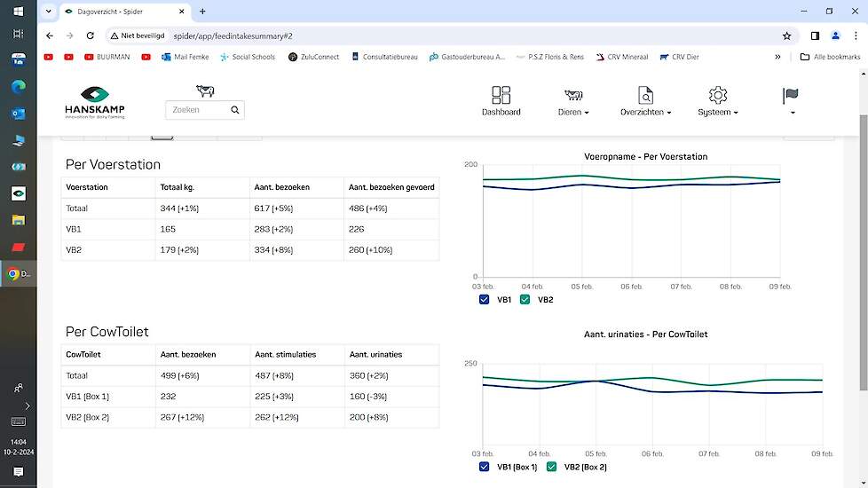Screen dimensions: 868x488
Task: Open the CRV Dier bookmark
Action: point(679,57)
